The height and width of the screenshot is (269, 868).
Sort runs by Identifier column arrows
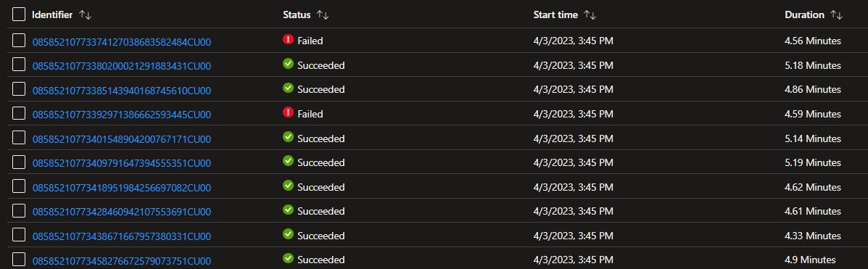(x=86, y=15)
